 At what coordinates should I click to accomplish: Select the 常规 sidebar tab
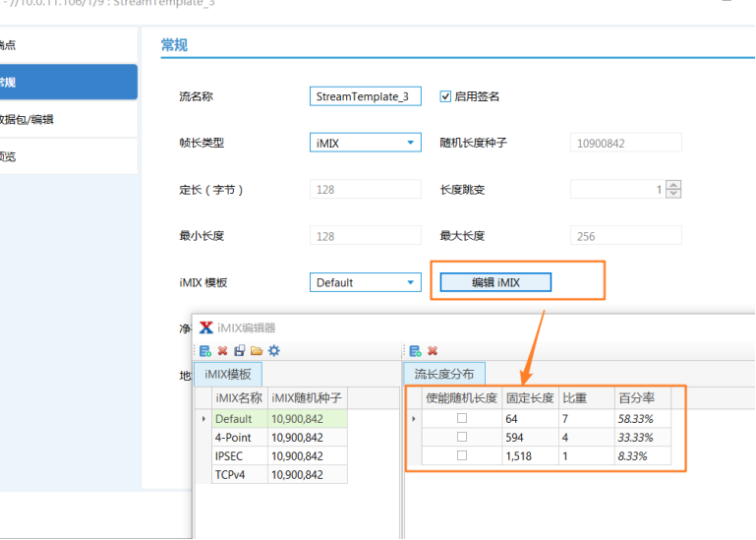tap(69, 82)
